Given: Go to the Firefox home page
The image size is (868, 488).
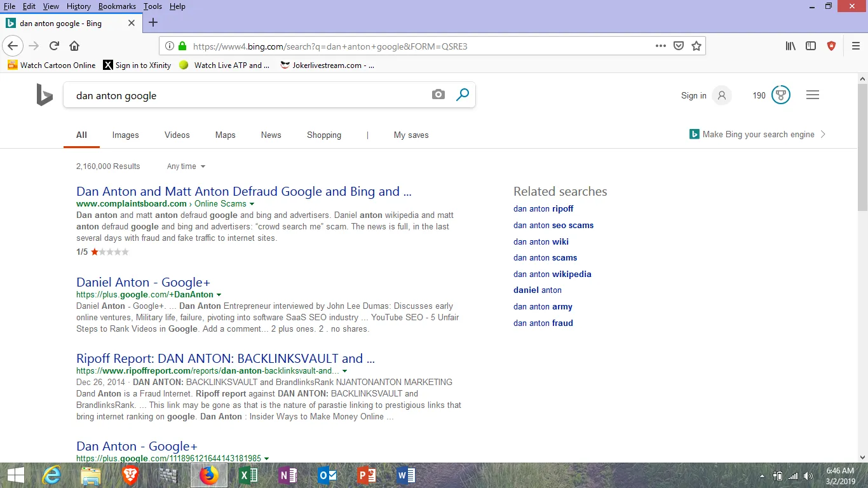Looking at the screenshot, I should pos(74,46).
